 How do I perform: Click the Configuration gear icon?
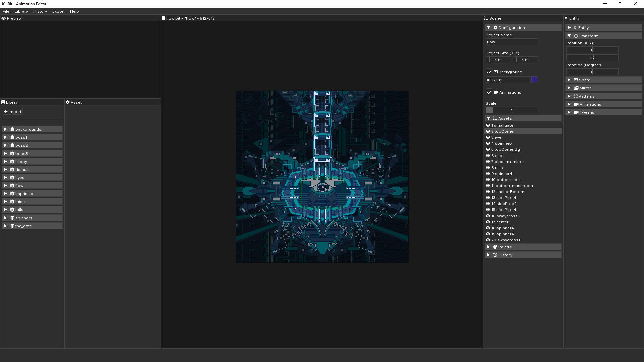[x=495, y=27]
